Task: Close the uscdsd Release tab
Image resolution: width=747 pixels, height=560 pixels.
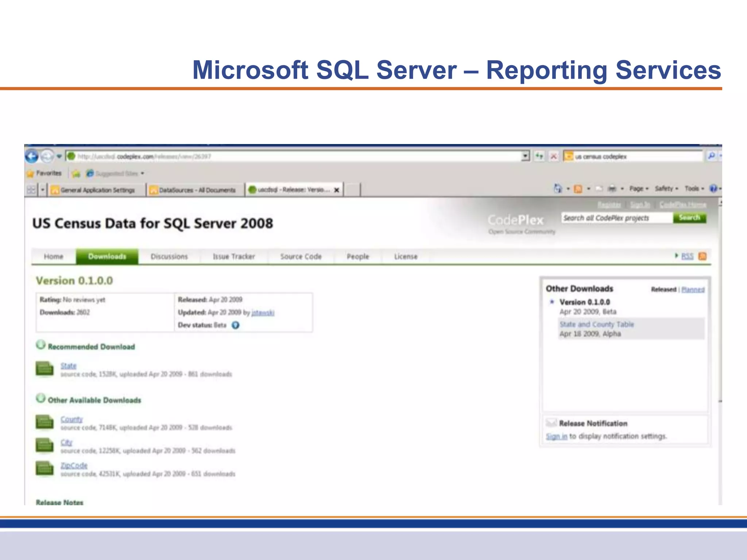Action: 337,190
